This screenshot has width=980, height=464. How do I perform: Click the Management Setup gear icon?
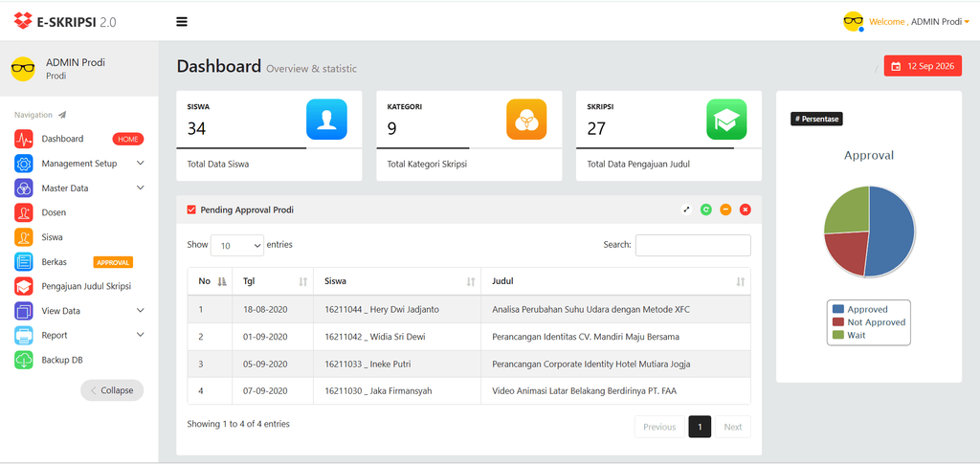24,164
